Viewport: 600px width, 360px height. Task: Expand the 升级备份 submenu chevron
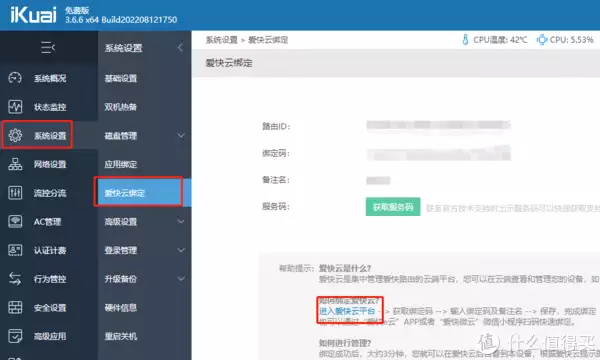(x=181, y=279)
